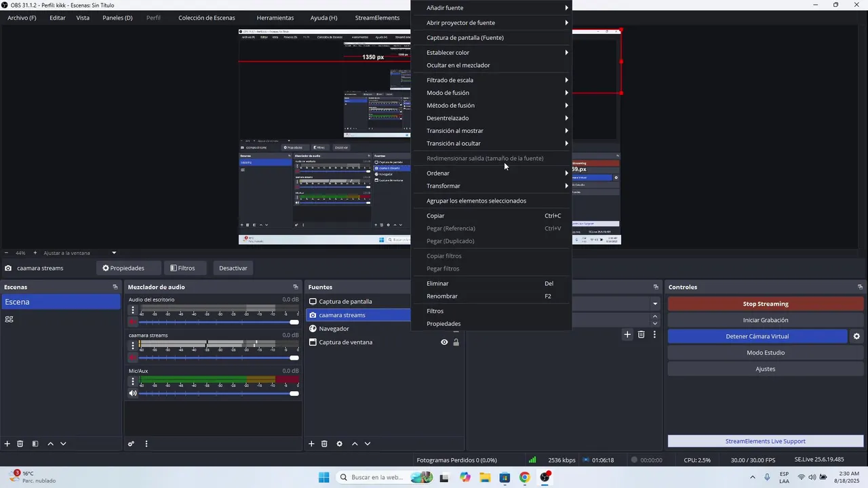The height and width of the screenshot is (488, 868).
Task: Mute the Audio del escritorio channel
Action: [x=133, y=322]
